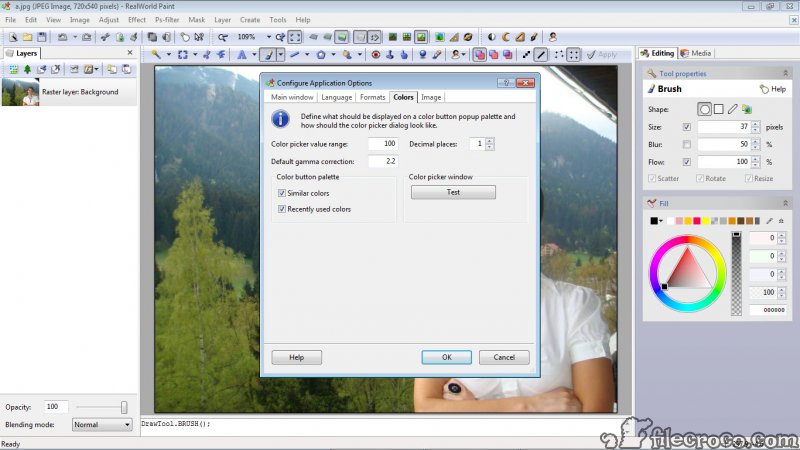
Task: Expand the black fill color dropdown
Action: pyautogui.click(x=661, y=221)
